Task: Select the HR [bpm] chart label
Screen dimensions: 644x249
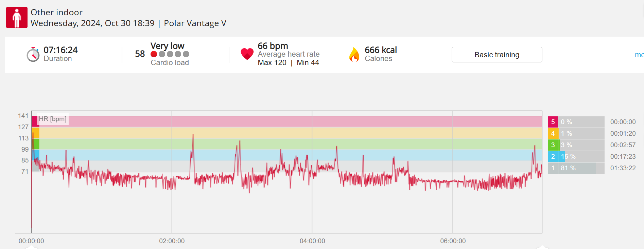Action: (53, 119)
